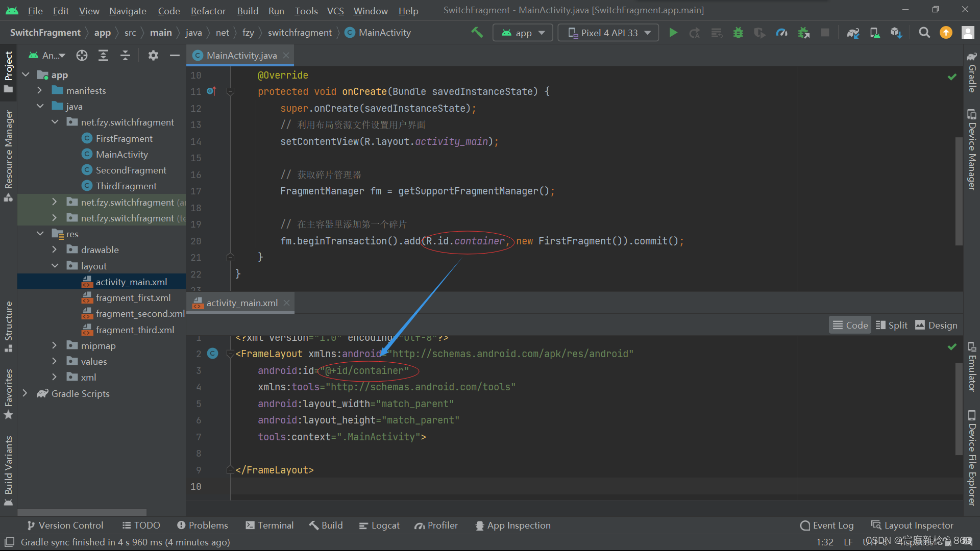Screen dimensions: 980x551
Task: Select the MainActivity.java editor tab
Action: [240, 55]
